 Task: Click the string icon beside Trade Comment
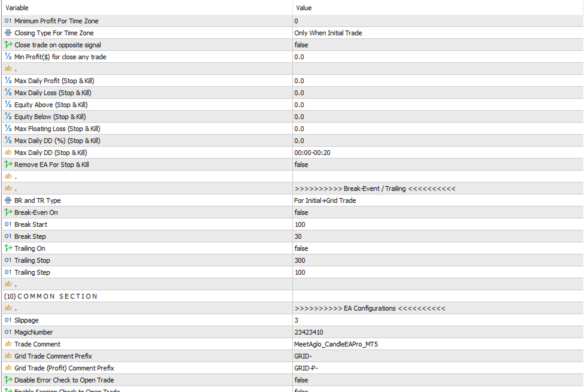[8, 344]
